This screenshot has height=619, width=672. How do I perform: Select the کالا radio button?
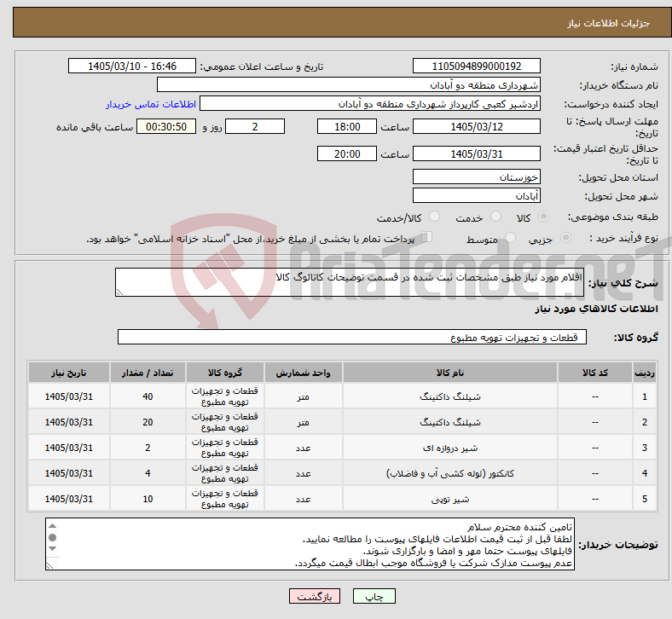click(543, 217)
